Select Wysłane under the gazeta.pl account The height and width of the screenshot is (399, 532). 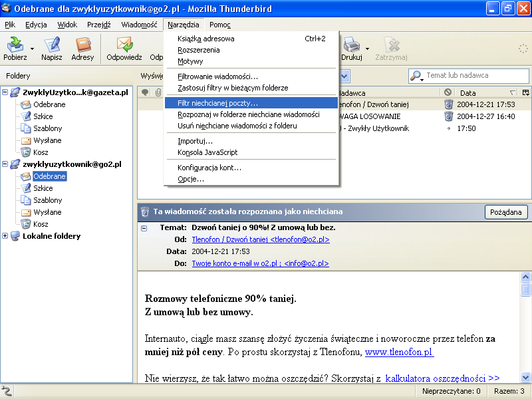coord(47,140)
